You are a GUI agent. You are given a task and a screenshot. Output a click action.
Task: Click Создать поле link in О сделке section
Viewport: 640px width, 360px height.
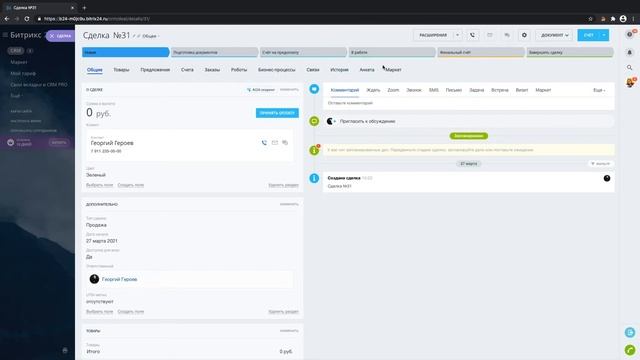point(131,185)
